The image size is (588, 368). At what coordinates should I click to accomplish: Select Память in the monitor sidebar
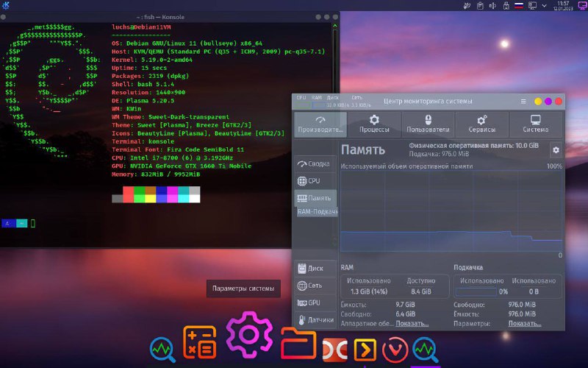315,198
